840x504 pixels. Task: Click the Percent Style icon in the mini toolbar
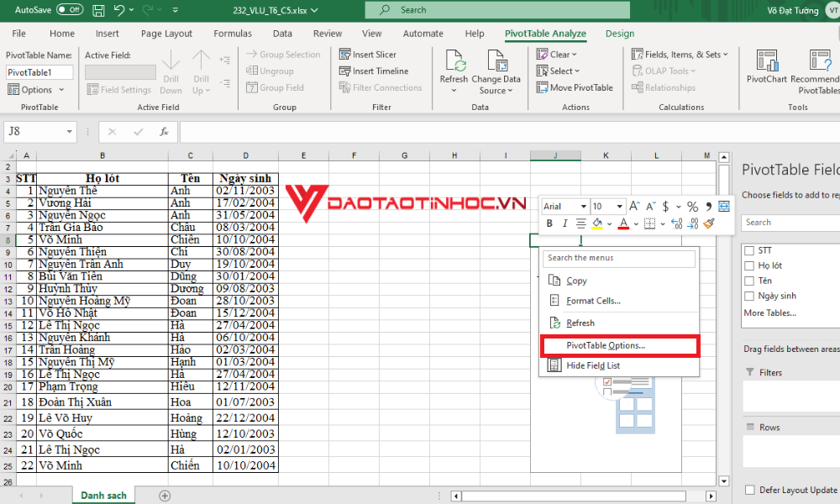click(692, 207)
